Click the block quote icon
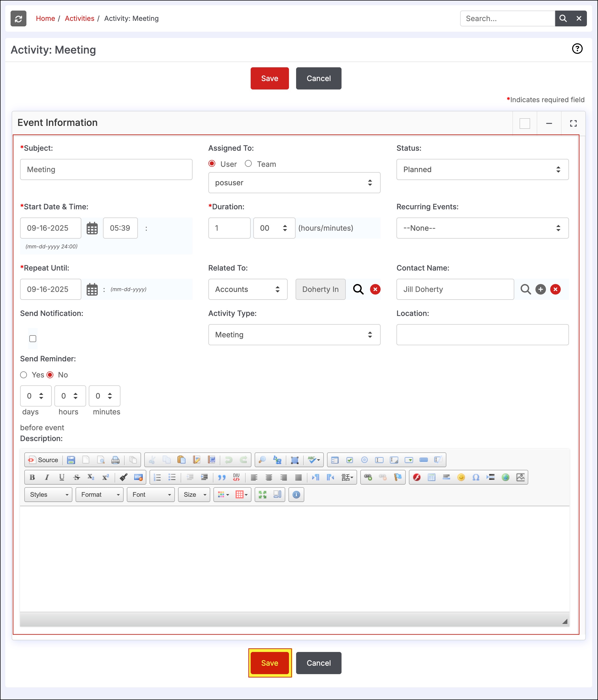Screen dimensions: 598x700 [221, 477]
